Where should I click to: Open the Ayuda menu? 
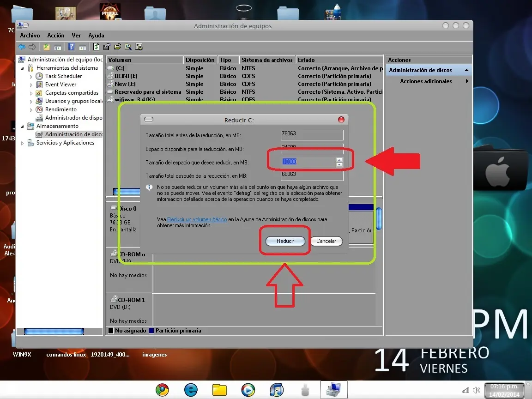click(x=97, y=35)
